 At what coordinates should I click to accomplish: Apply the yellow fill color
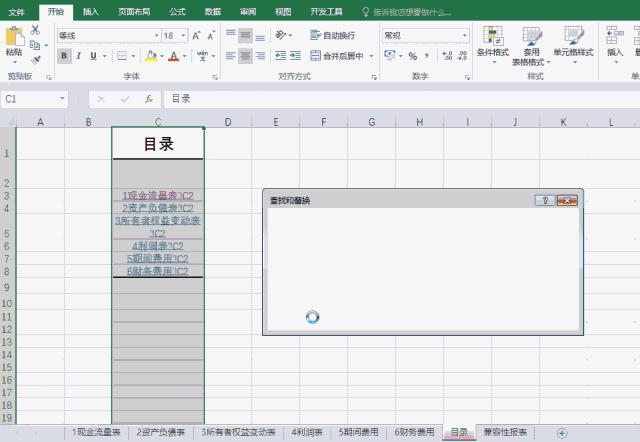151,56
